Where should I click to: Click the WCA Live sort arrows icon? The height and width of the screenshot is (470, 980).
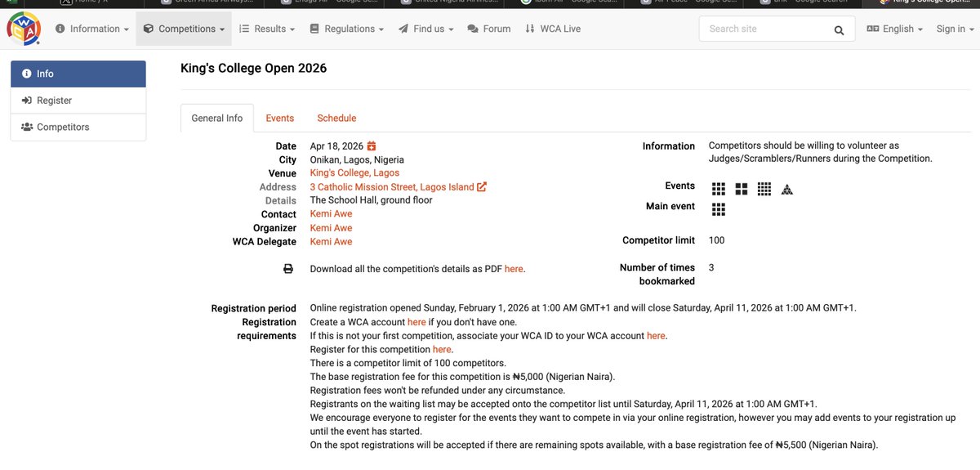528,29
